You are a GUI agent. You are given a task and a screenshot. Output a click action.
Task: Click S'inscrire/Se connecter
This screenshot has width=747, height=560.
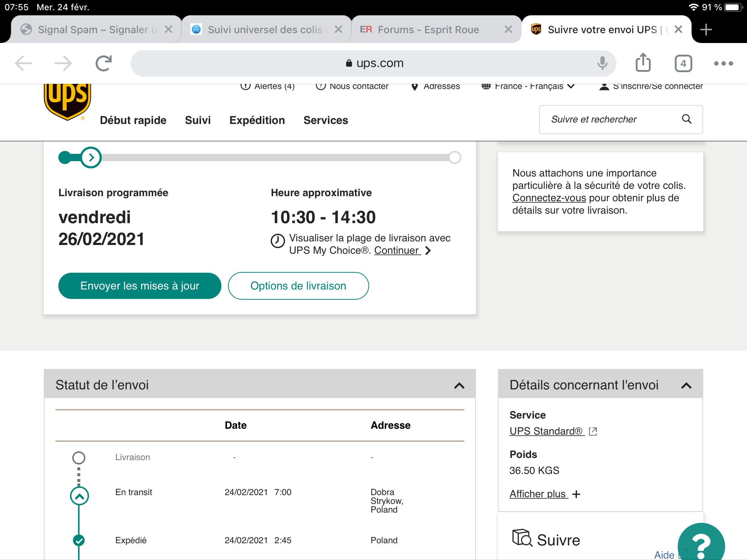(x=651, y=86)
